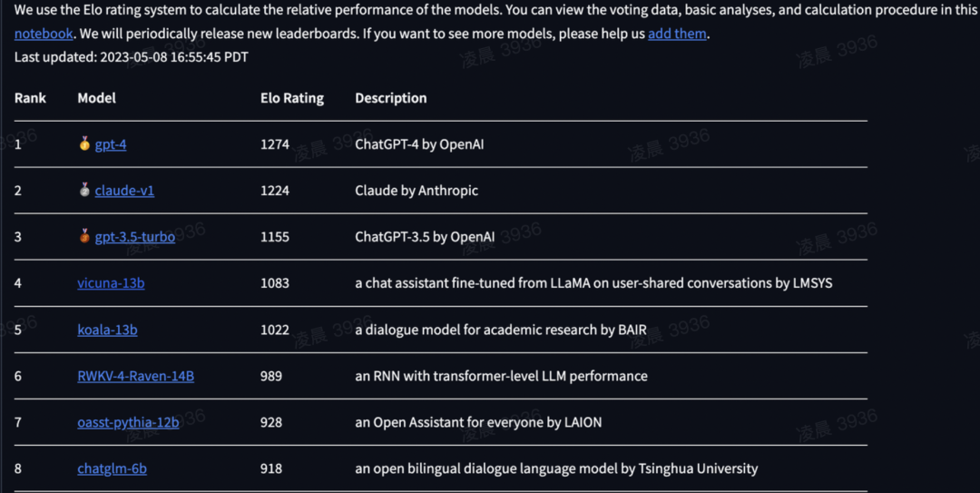This screenshot has height=493, width=980.
Task: Open the notebook link
Action: click(x=44, y=34)
